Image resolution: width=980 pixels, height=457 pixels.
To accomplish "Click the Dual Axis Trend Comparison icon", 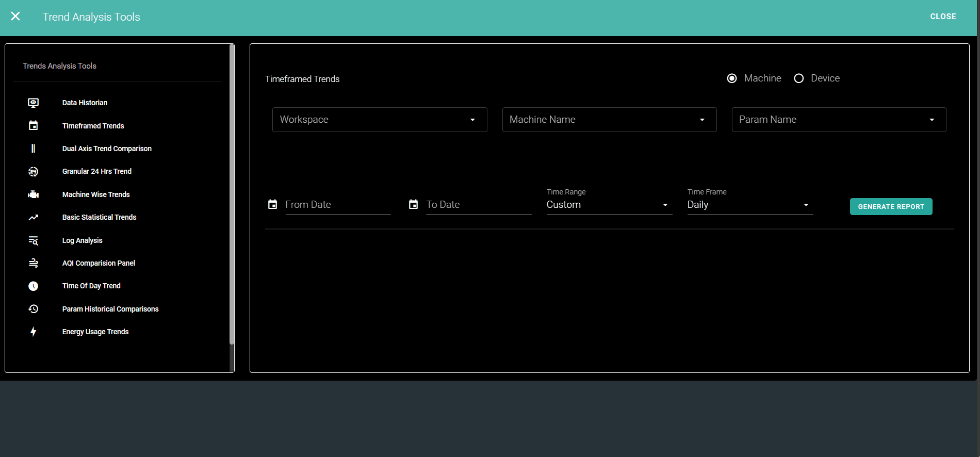I will pos(33,149).
